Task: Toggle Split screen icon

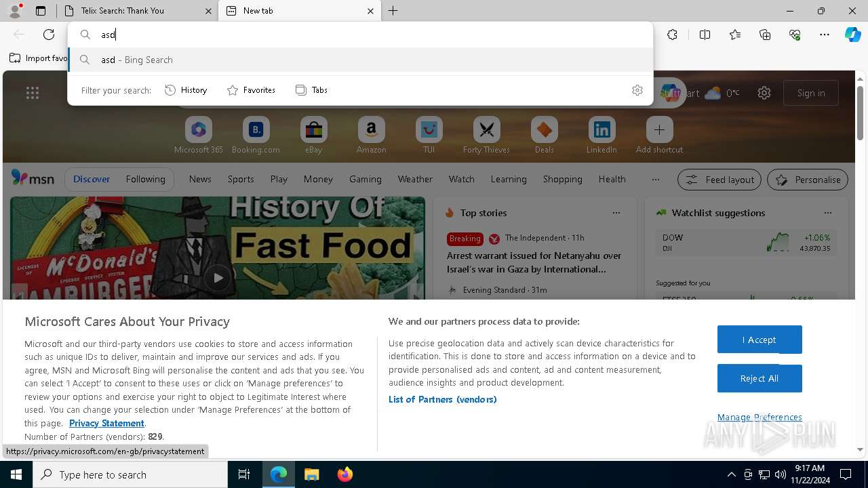Action: (x=705, y=35)
